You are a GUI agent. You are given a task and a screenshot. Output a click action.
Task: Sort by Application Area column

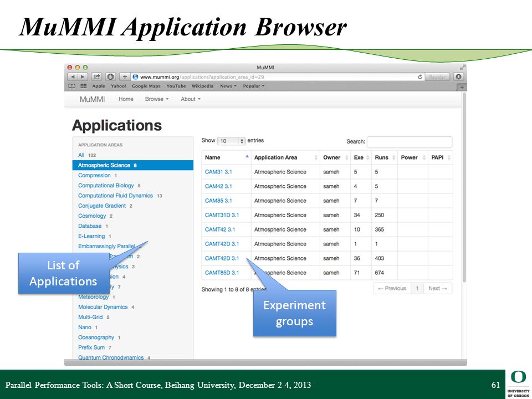pos(285,157)
